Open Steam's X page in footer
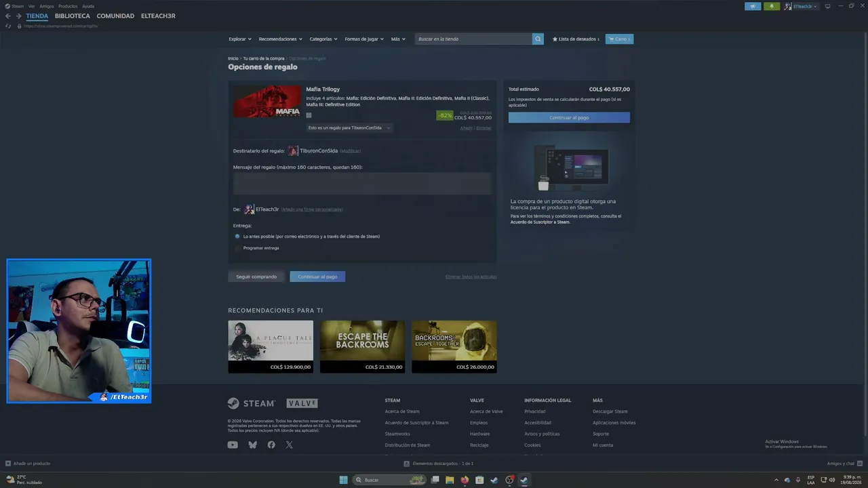 (290, 445)
